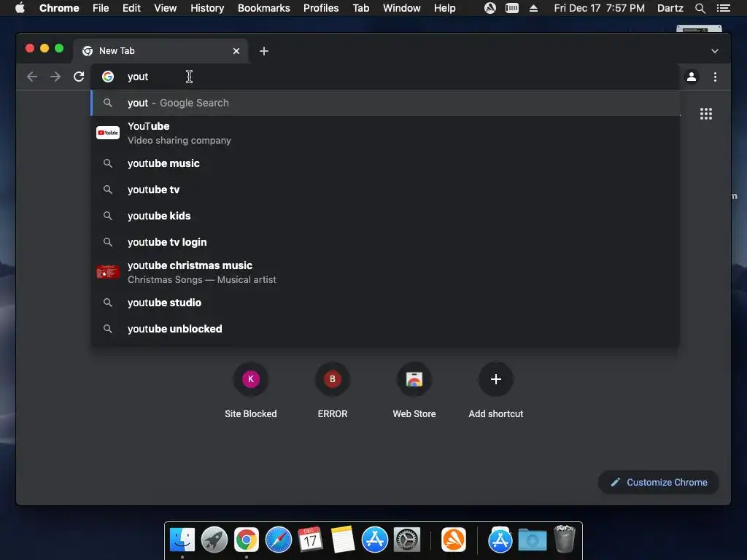Go forward with the forward arrow
Viewport: 747px width, 560px height.
[x=55, y=77]
